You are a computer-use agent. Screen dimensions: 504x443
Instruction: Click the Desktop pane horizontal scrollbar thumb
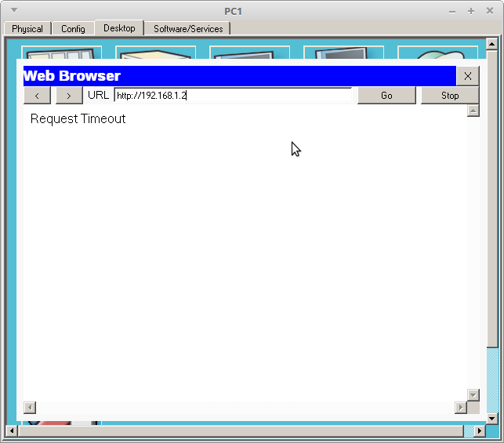[x=241, y=430]
